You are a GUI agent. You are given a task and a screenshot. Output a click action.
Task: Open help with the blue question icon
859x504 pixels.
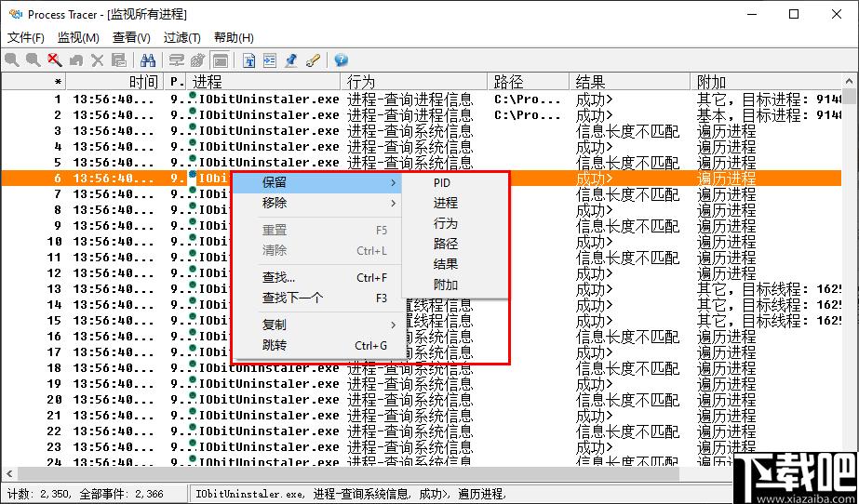[341, 60]
